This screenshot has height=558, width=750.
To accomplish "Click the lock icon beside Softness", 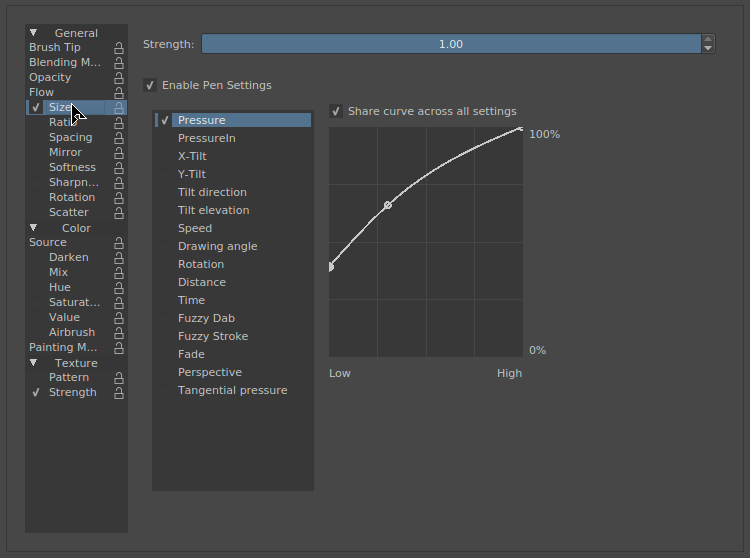I will [119, 168].
